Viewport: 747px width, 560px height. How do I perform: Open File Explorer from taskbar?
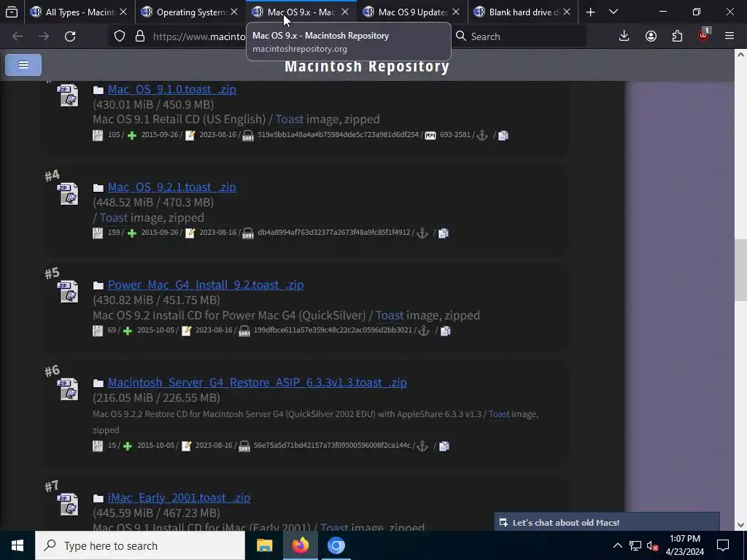coord(264,545)
